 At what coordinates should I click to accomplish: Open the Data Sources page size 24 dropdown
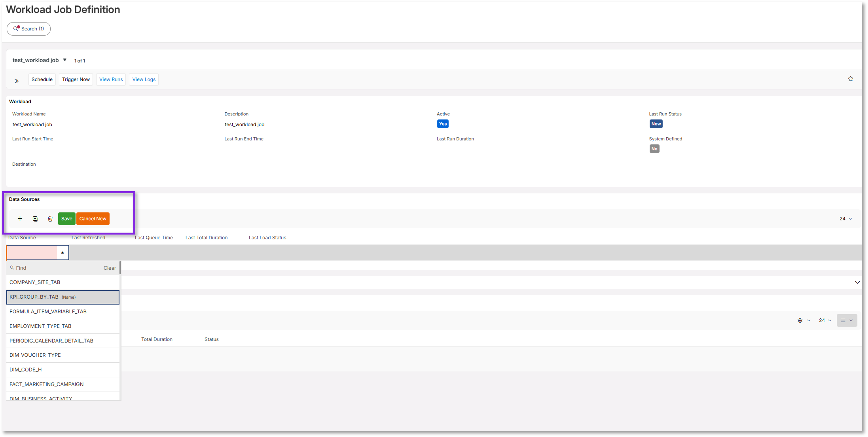point(846,219)
